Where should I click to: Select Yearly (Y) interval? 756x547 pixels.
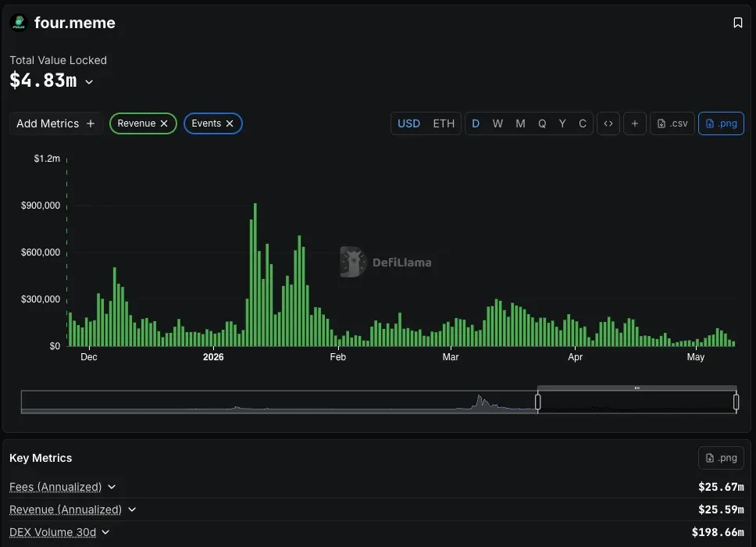pyautogui.click(x=562, y=123)
